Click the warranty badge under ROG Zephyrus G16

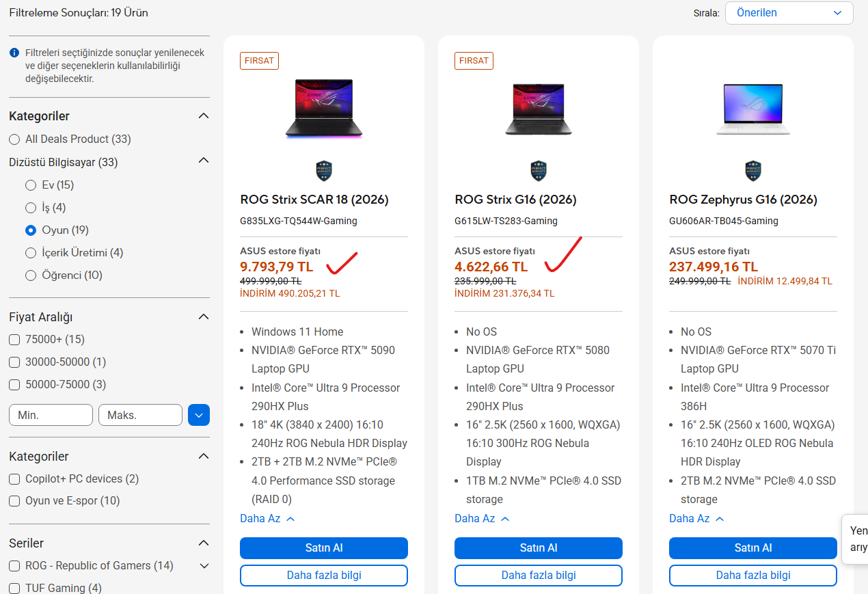[753, 171]
